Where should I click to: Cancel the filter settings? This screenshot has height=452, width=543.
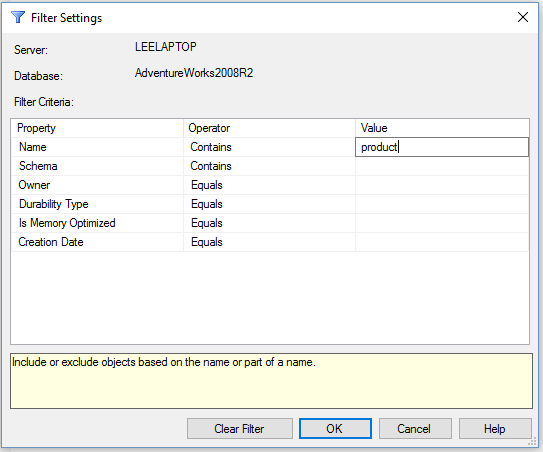tap(415, 428)
